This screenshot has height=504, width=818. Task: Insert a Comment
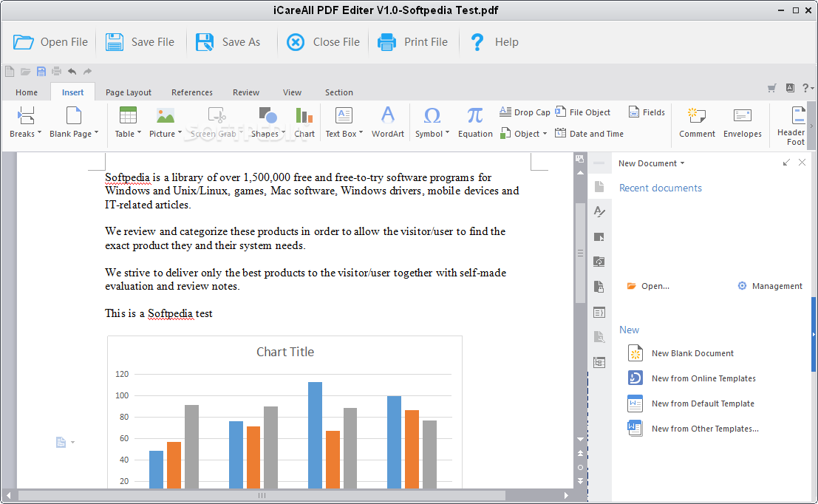pos(697,123)
